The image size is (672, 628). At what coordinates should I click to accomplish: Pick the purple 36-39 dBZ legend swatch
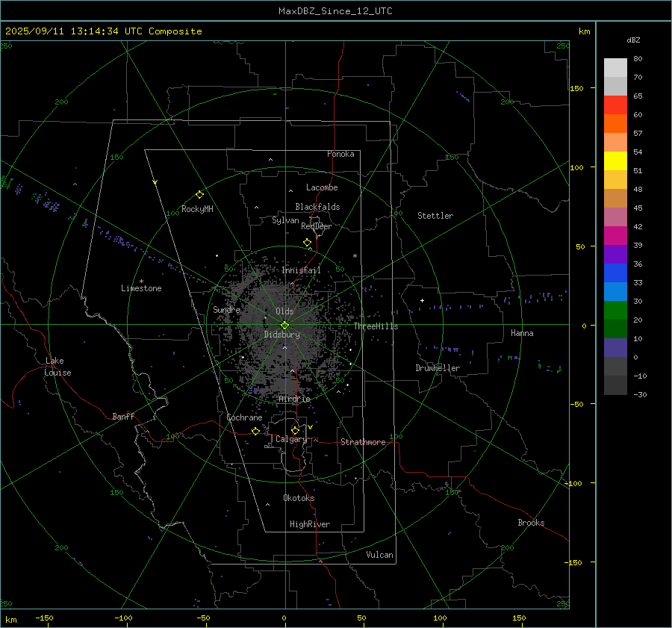coord(615,254)
